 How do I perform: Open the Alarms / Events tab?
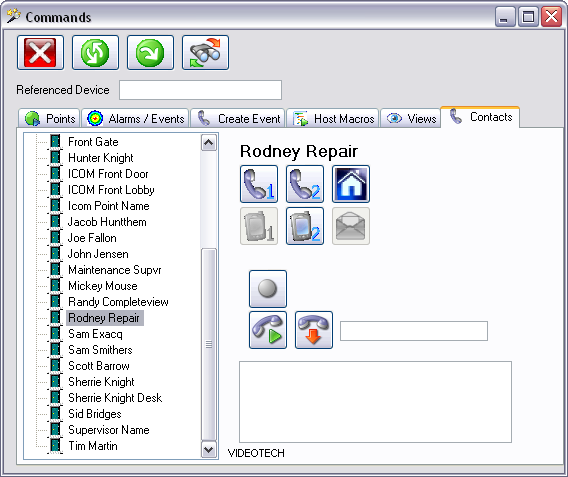pos(135,118)
